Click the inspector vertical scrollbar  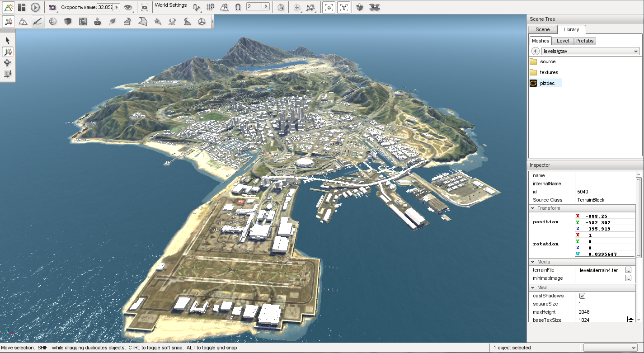pos(639,217)
